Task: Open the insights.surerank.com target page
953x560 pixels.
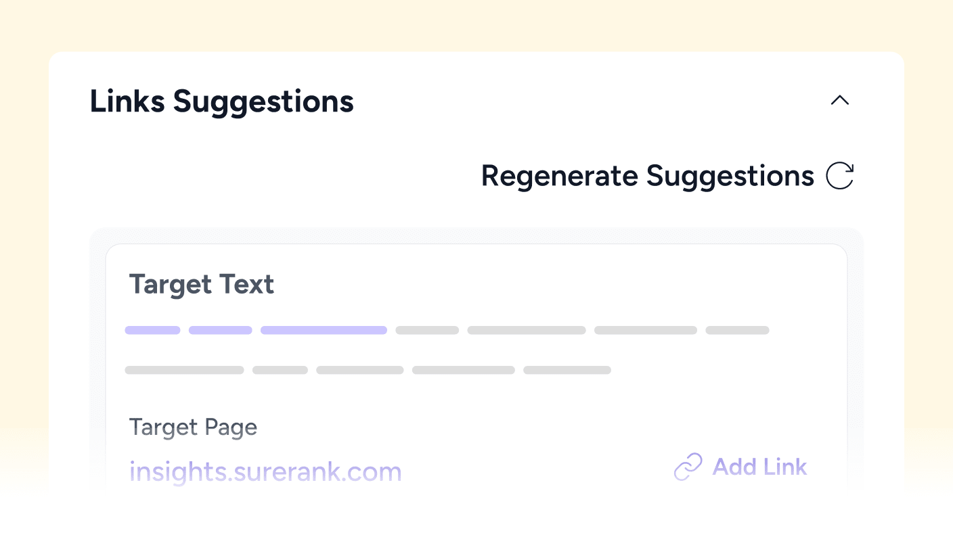Action: tap(265, 471)
